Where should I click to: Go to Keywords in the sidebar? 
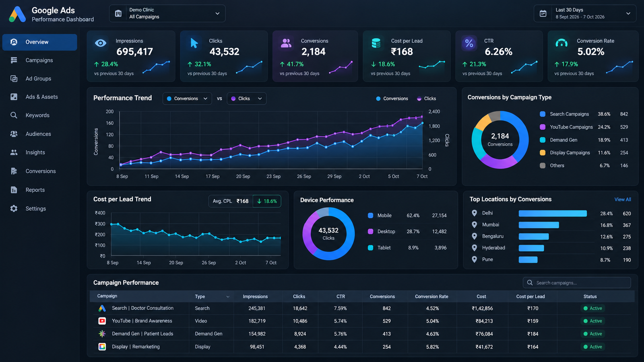click(39, 115)
